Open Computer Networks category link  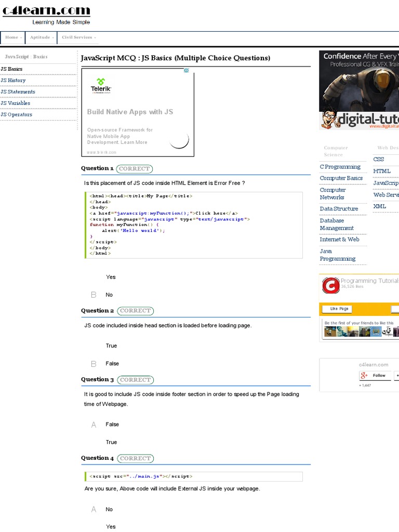coord(332,194)
